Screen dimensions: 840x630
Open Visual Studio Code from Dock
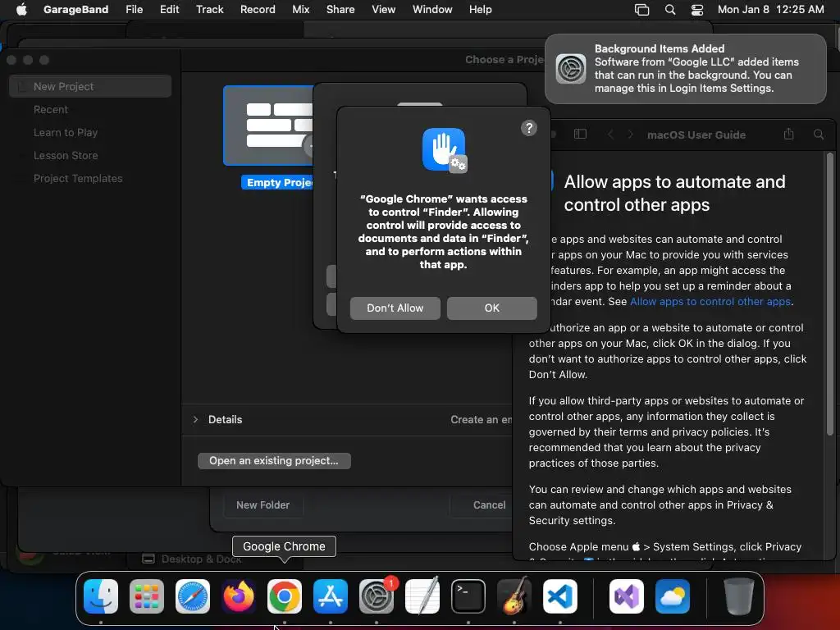tap(559, 596)
